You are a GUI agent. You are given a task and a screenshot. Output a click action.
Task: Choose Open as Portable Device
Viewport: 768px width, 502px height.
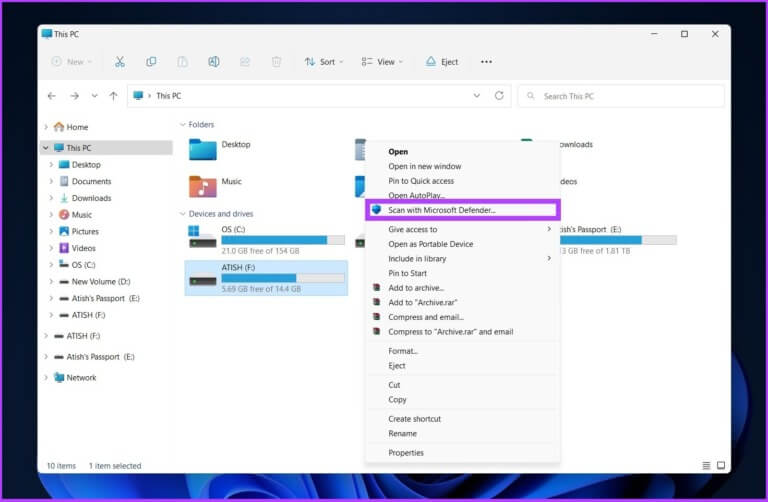coord(463,244)
